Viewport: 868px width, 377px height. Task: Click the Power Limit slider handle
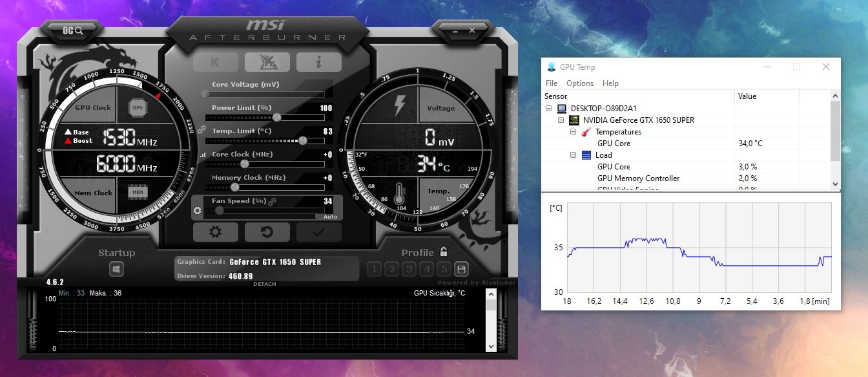[277, 117]
